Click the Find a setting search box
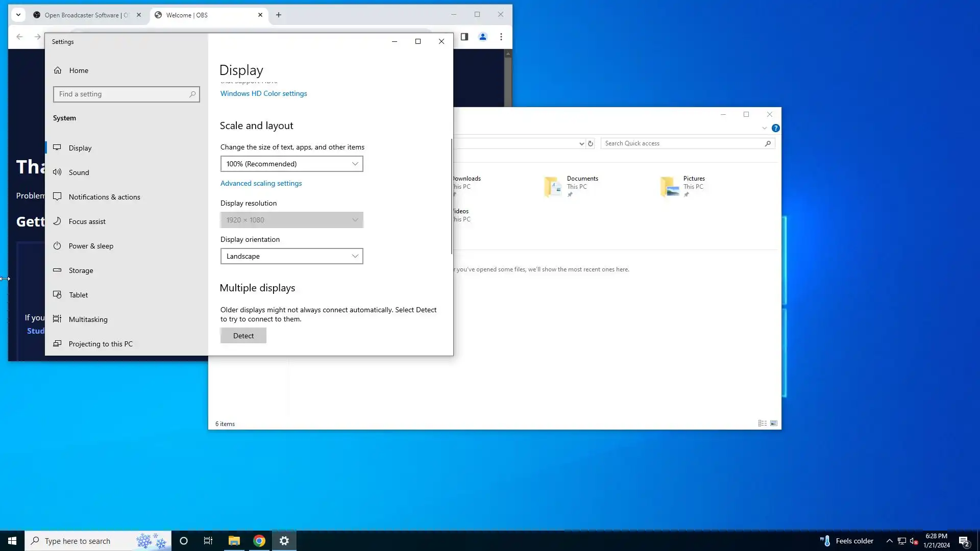This screenshot has height=551, width=980. click(x=122, y=94)
